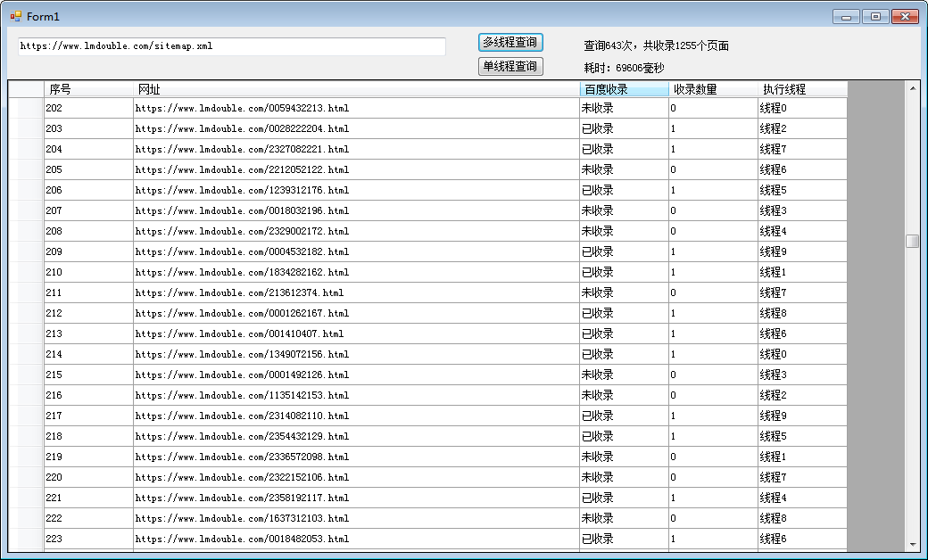This screenshot has height=560, width=928.
Task: Click the 序号 cell 202
Action: pos(88,108)
